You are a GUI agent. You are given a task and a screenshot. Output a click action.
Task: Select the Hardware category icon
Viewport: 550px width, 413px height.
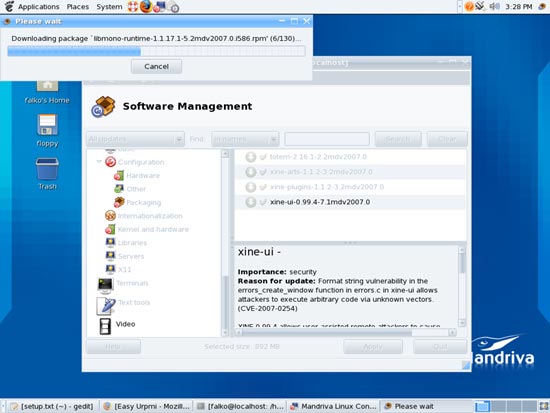click(x=119, y=175)
